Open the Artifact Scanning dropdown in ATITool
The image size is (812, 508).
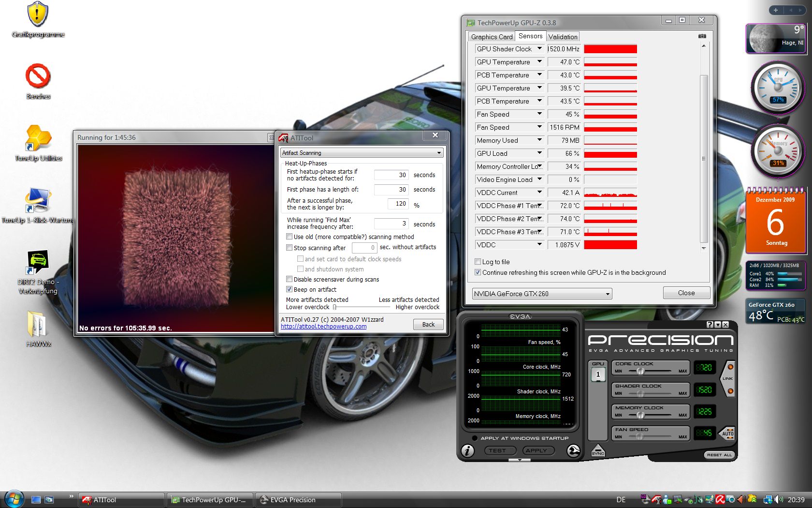point(362,153)
